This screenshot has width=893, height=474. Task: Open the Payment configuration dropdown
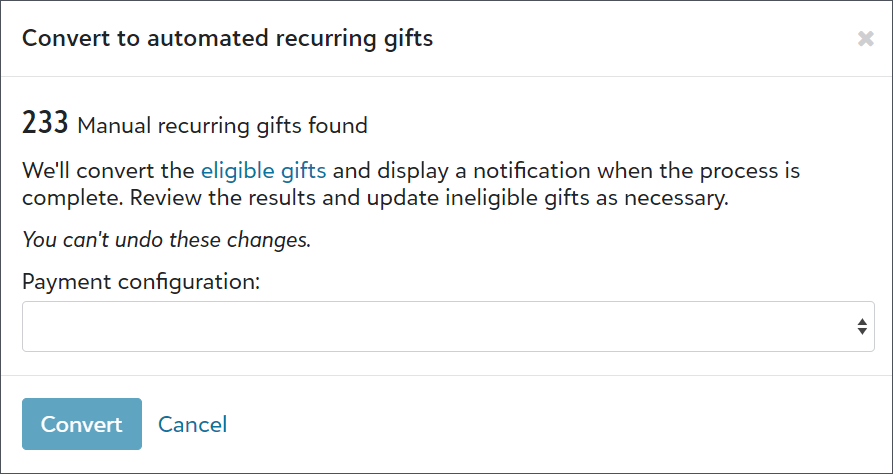pyautogui.click(x=448, y=326)
